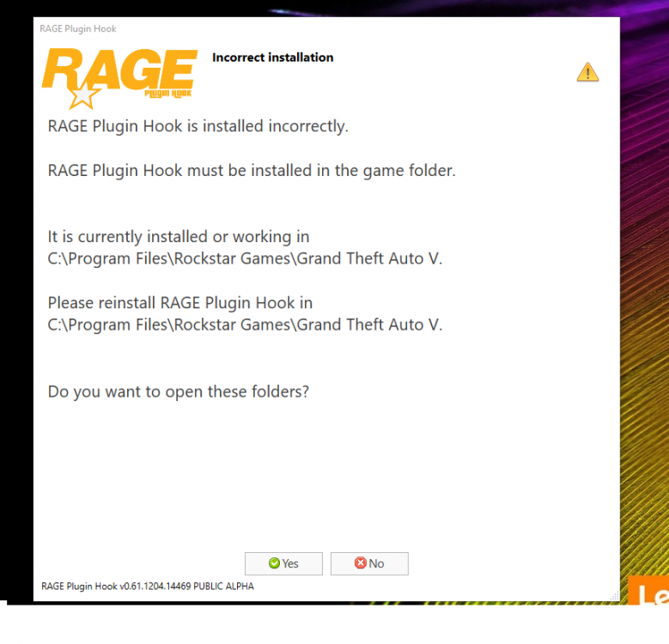The width and height of the screenshot is (669, 644).
Task: Click the red X icon on No
Action: (360, 563)
